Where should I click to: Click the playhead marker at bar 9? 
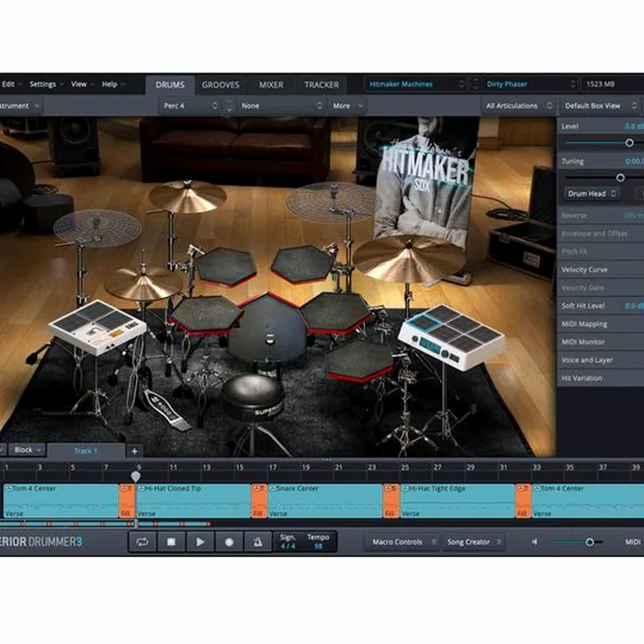pyautogui.click(x=136, y=477)
